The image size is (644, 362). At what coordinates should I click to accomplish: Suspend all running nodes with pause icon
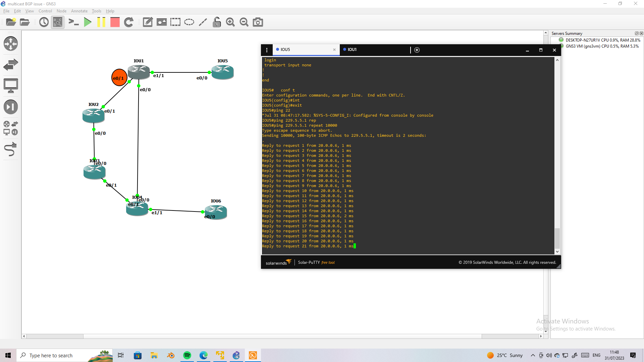tap(101, 22)
